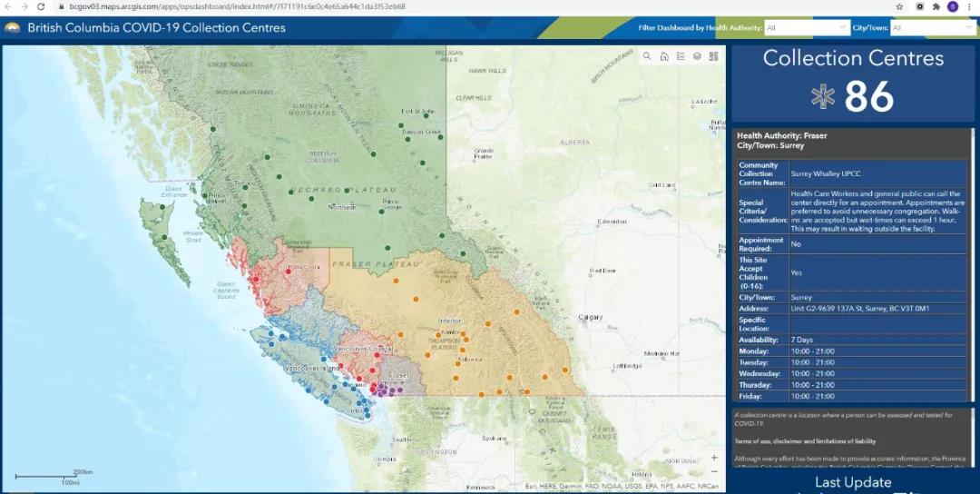Open the basemap gallery grid
Screen dimensions: 980x494
(713, 56)
